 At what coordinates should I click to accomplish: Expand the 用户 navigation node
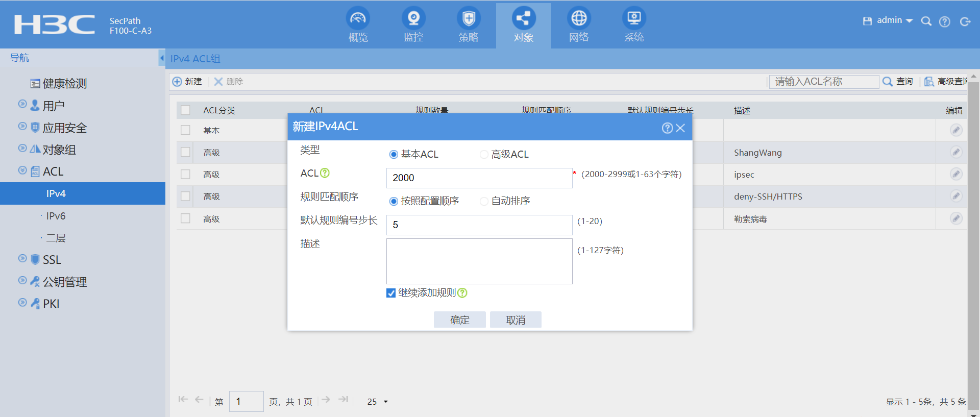pyautogui.click(x=22, y=104)
